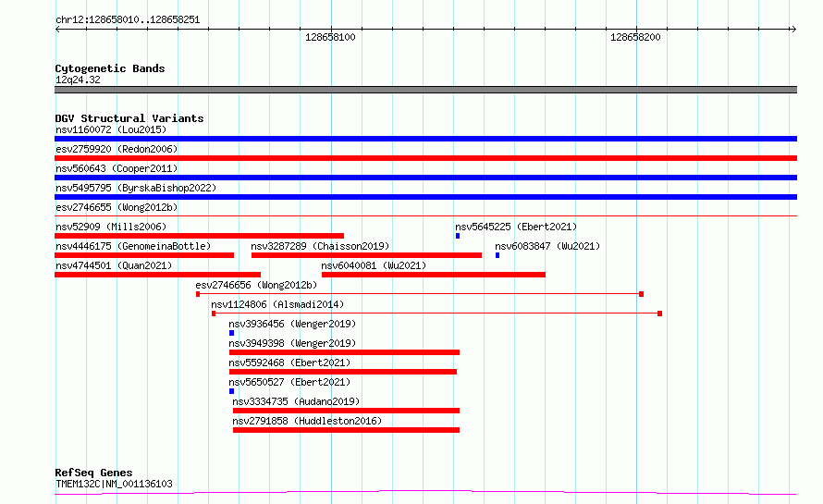This screenshot has width=823, height=504.
Task: Open nsv5650527 (Ebert2021) variant label
Action: click(x=289, y=382)
